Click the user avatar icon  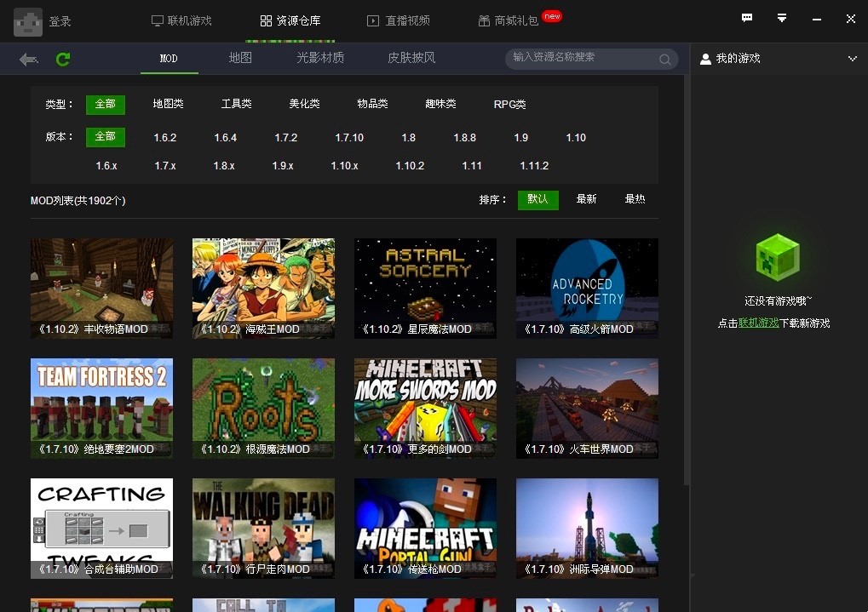[28, 21]
